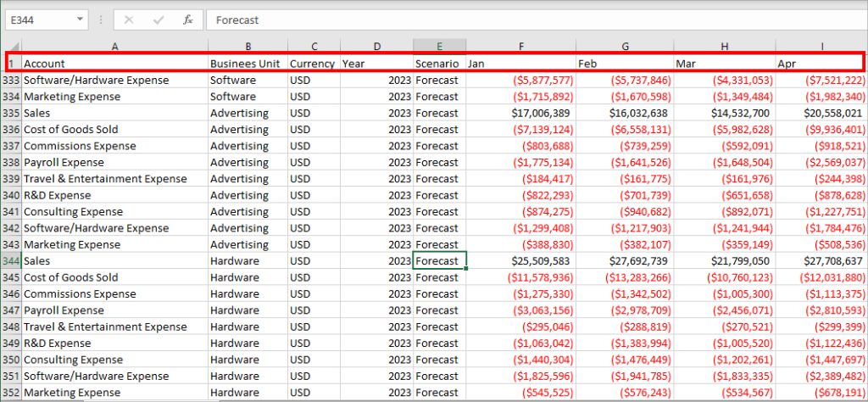
Task: Click the Mar value $21,799,050
Action: pos(725,261)
